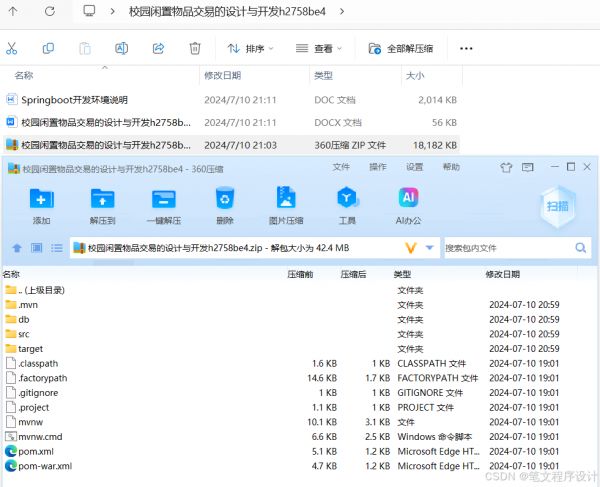Open the archive path dropdown arrow
The width and height of the screenshot is (600, 487).
point(429,248)
